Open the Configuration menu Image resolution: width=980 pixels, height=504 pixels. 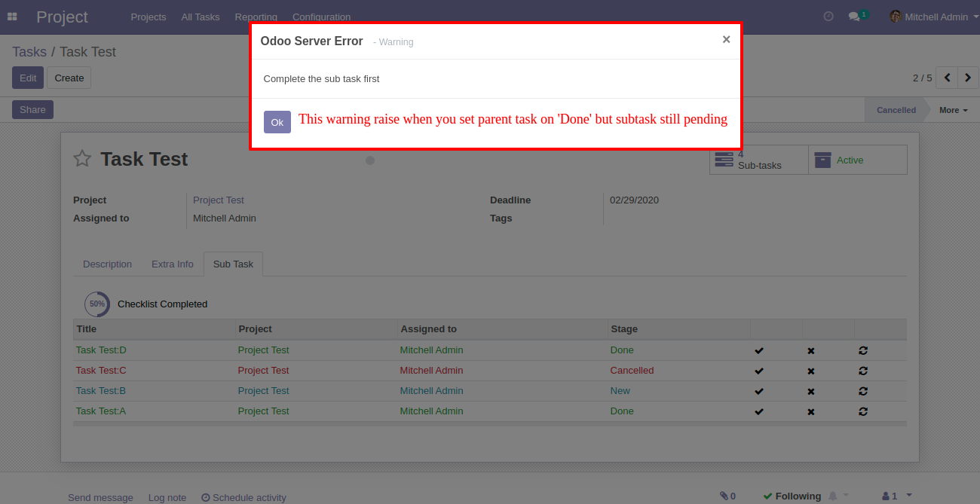[x=321, y=17]
